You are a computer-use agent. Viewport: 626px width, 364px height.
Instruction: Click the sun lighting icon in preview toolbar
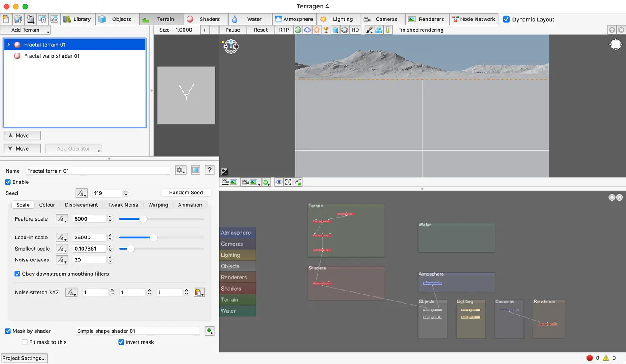pos(317,30)
